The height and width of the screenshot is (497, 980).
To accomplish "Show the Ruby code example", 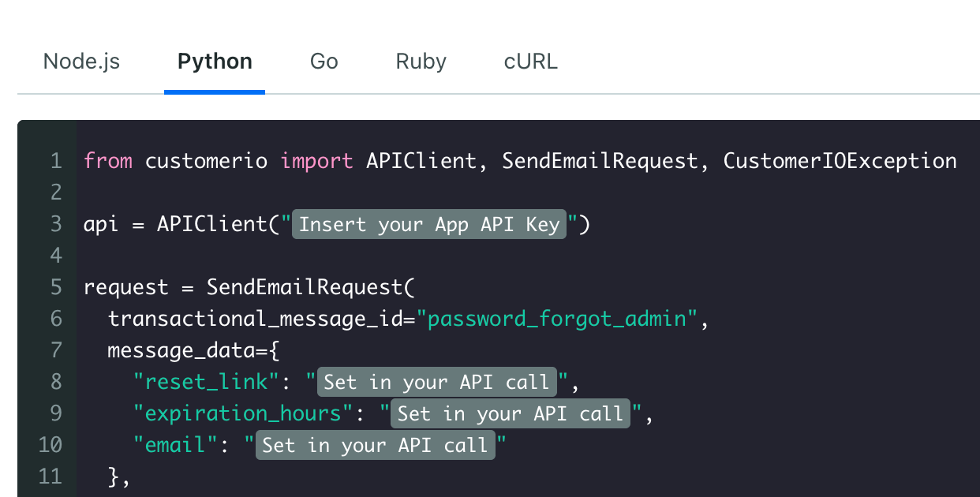I will click(421, 62).
